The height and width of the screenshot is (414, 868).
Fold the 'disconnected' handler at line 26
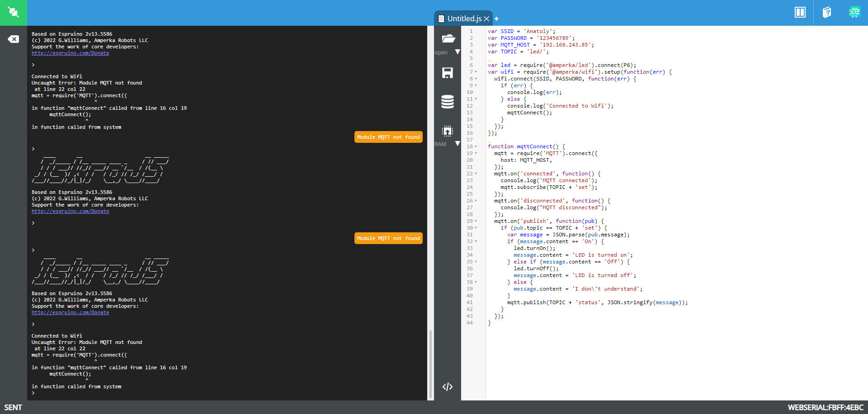click(x=476, y=201)
